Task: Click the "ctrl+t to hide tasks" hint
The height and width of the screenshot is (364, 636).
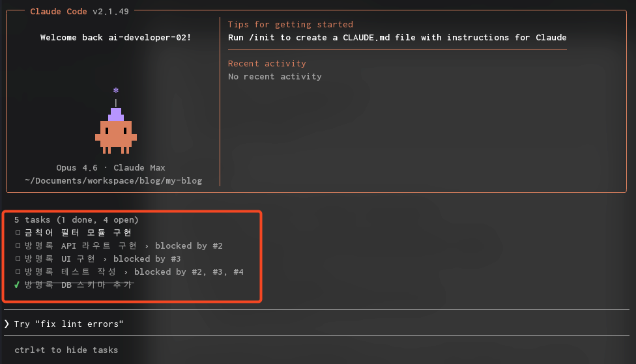Action: point(66,350)
